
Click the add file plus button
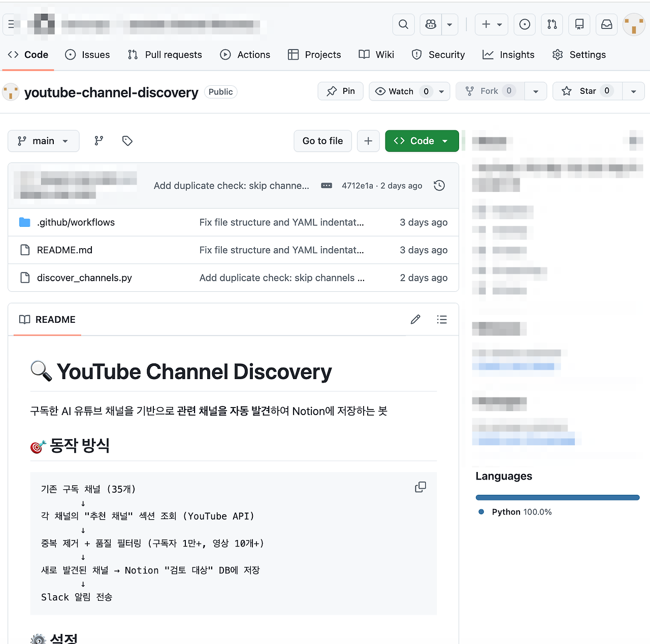tap(369, 141)
